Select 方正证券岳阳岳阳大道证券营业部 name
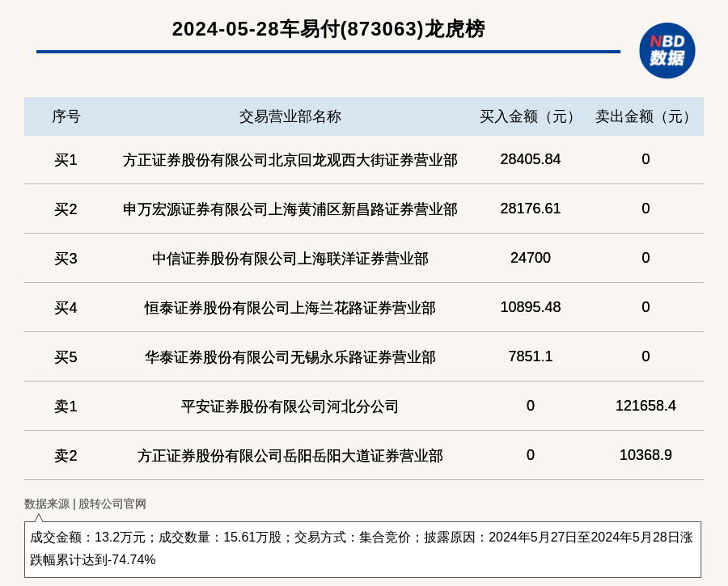Screen dimensions: 728x586 [290, 456]
